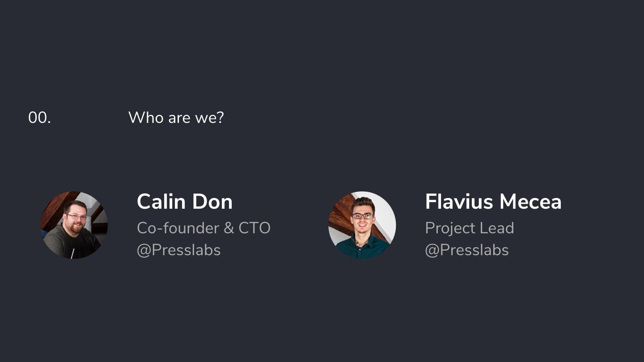
Task: Click the word "Who" in the heading
Action: 146,118
